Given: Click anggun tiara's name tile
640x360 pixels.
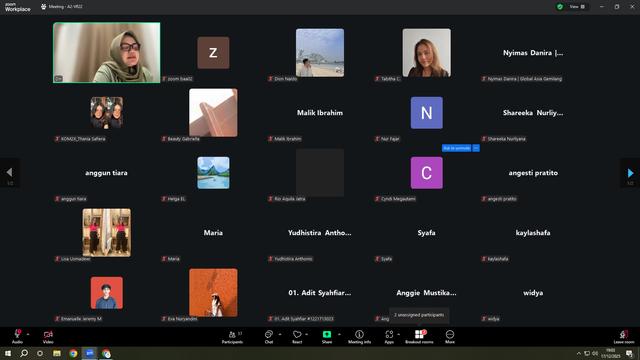Looking at the screenshot, I should pyautogui.click(x=107, y=173).
